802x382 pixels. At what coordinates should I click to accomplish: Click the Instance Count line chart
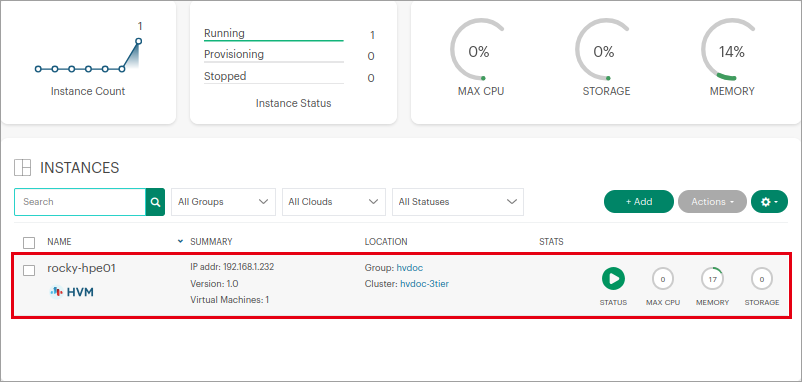[x=88, y=55]
